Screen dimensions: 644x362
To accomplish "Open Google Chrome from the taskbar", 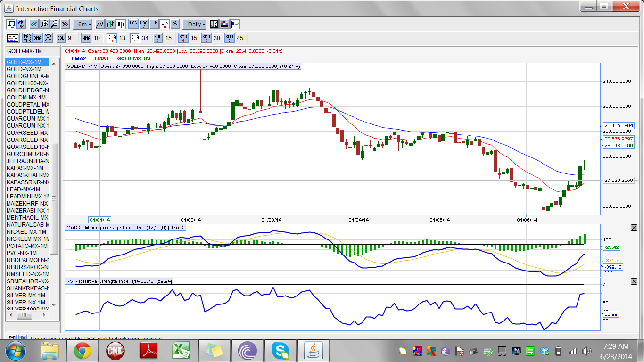I will pos(82,351).
